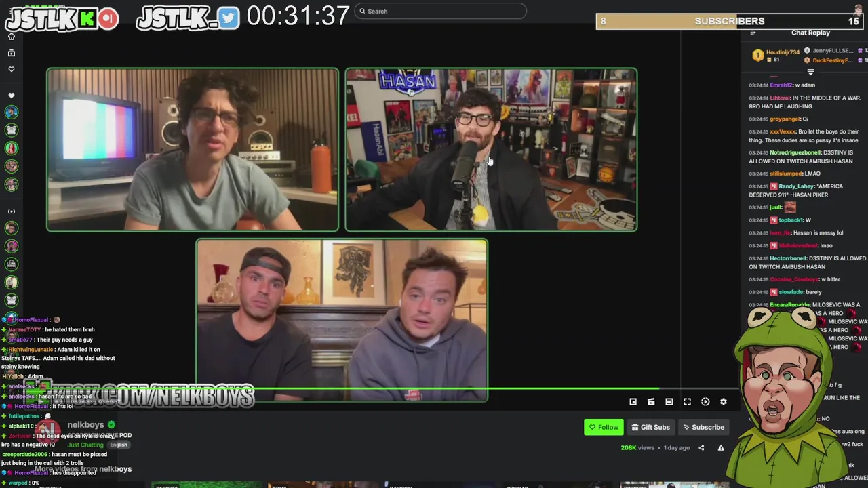The width and height of the screenshot is (868, 488).
Task: Expand gift leaderboard with down arrow
Action: (x=810, y=72)
